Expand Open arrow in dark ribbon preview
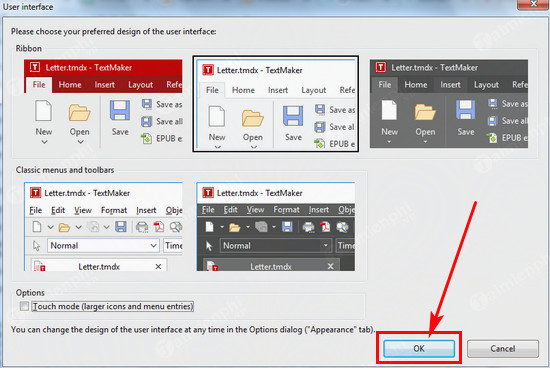 (425, 142)
